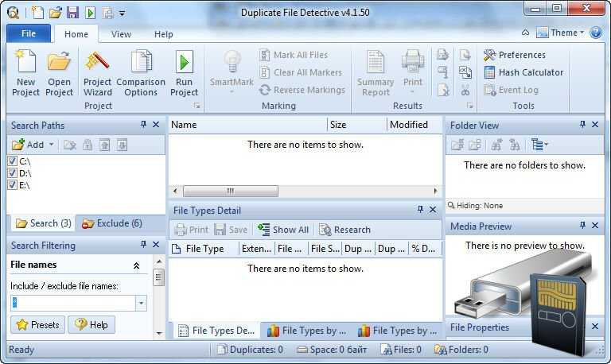The image size is (611, 364).
Task: Select the Home ribbon tab
Action: coord(76,34)
